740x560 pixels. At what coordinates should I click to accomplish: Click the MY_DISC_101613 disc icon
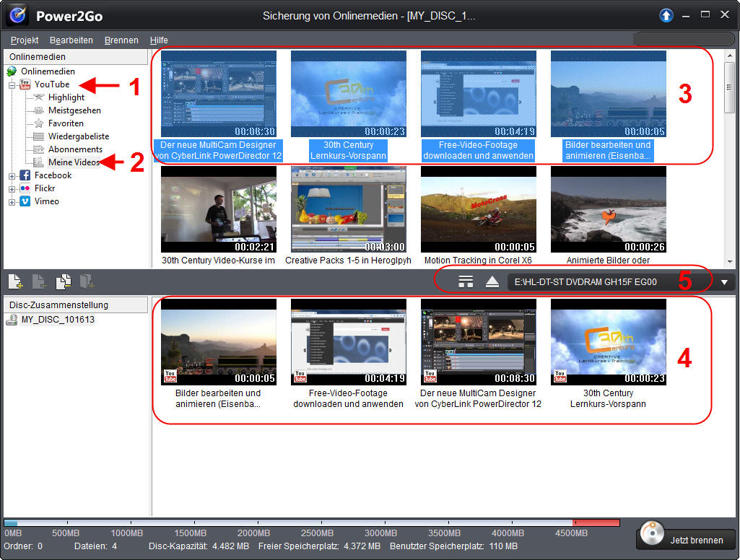(x=12, y=320)
